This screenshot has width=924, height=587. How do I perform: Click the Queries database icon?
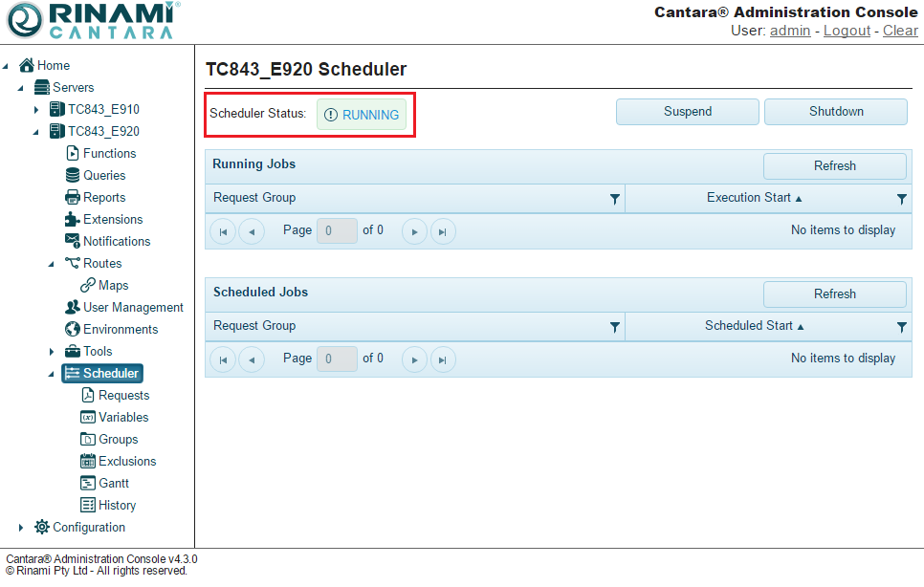click(x=73, y=176)
